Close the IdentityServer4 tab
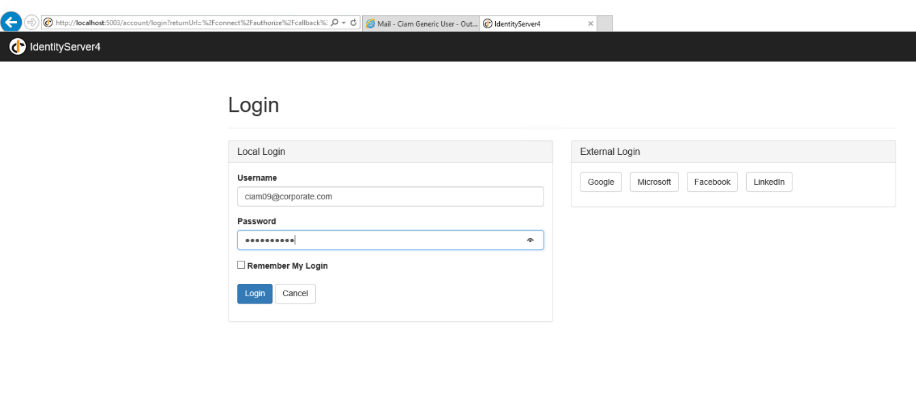Viewport: 916px width, 393px height. pyautogui.click(x=590, y=23)
